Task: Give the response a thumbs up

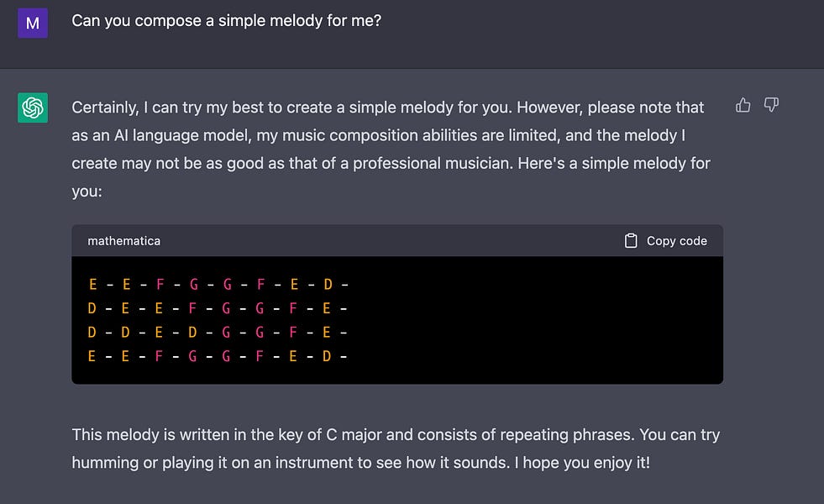Action: click(x=743, y=106)
